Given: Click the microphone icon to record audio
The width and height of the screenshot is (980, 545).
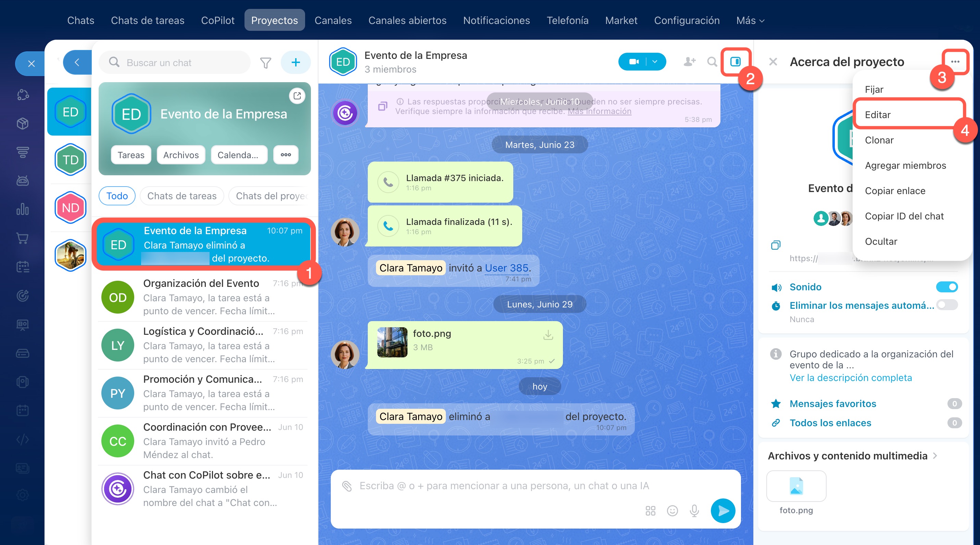Looking at the screenshot, I should point(694,510).
